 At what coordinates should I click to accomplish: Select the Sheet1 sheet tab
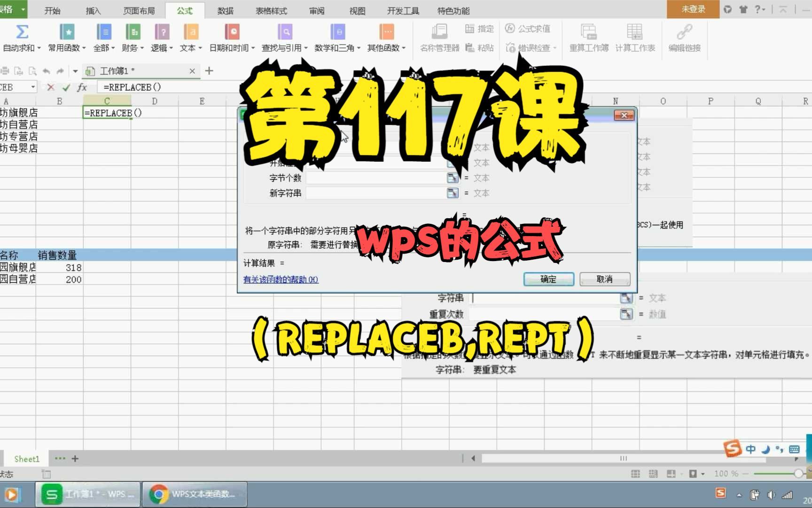click(27, 459)
